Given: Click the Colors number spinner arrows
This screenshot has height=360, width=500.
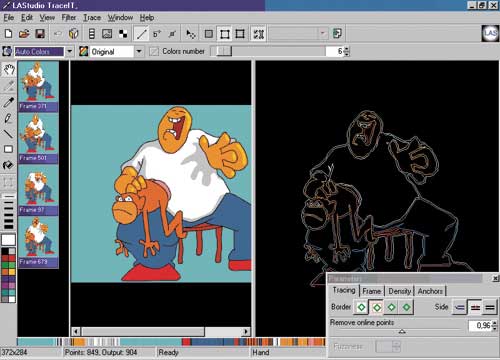Looking at the screenshot, I should [x=347, y=51].
